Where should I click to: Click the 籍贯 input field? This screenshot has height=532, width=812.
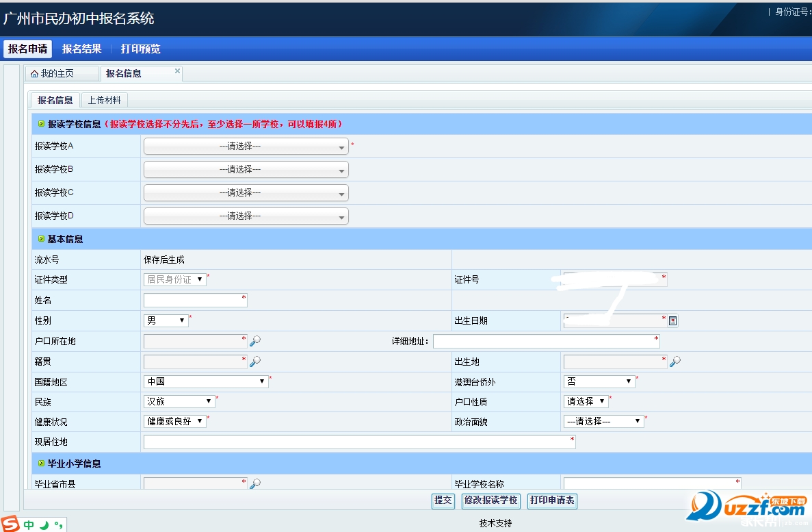click(x=195, y=362)
